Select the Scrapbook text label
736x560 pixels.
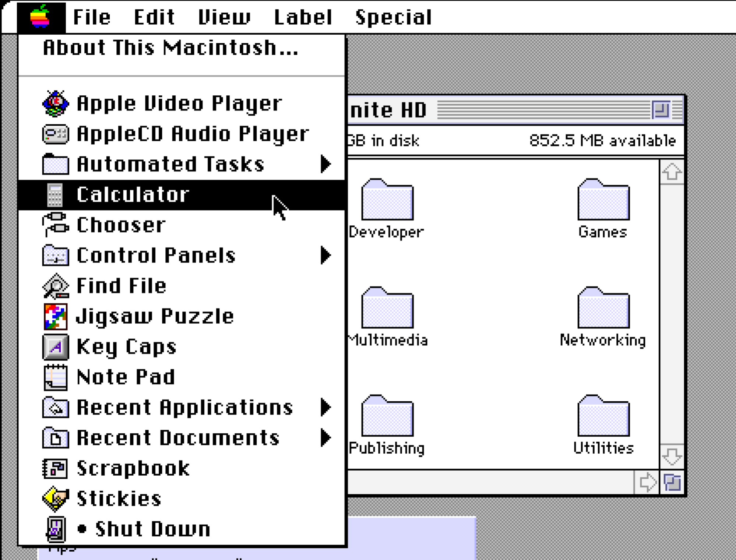pos(133,468)
